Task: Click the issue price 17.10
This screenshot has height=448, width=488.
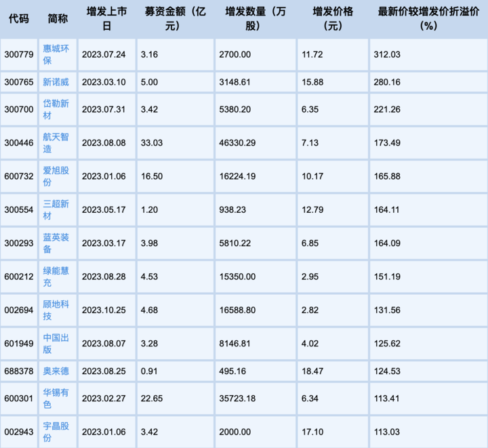Action: point(312,432)
